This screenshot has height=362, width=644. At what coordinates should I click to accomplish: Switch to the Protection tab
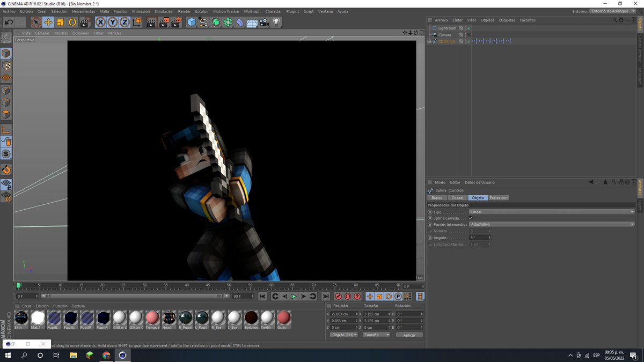point(499,198)
